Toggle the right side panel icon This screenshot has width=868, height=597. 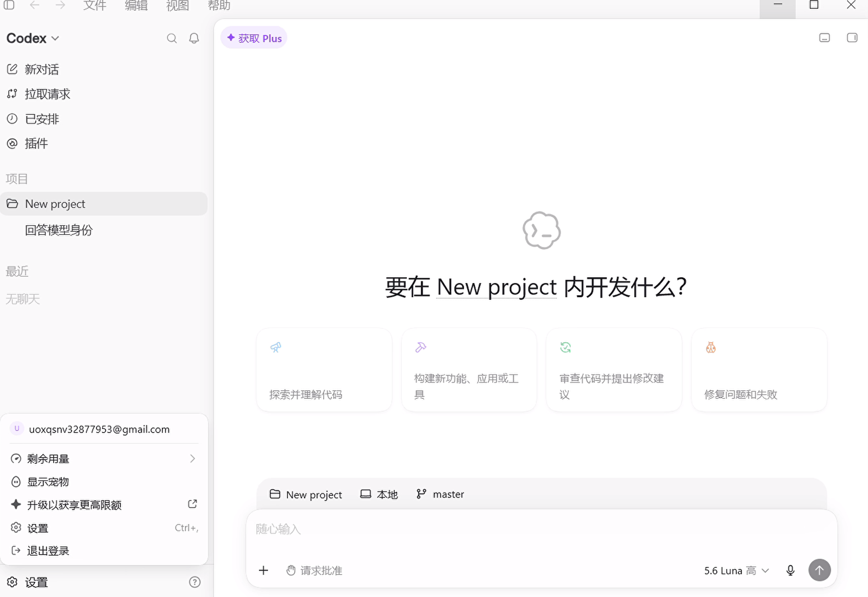[x=852, y=38]
